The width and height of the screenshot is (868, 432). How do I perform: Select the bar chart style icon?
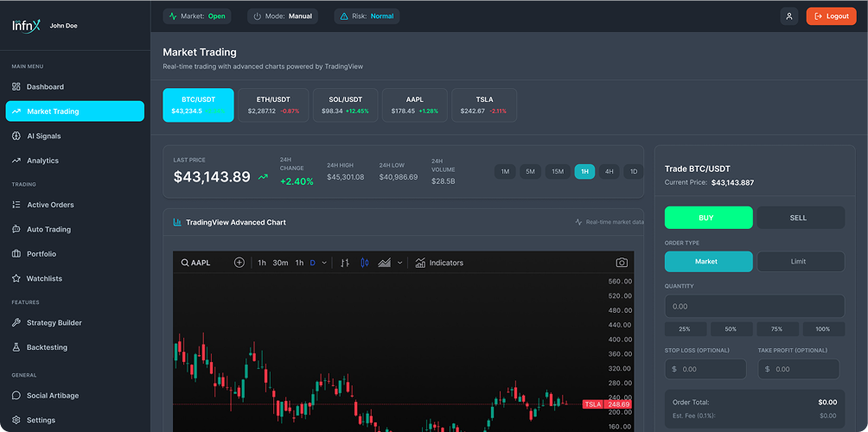[x=345, y=263]
